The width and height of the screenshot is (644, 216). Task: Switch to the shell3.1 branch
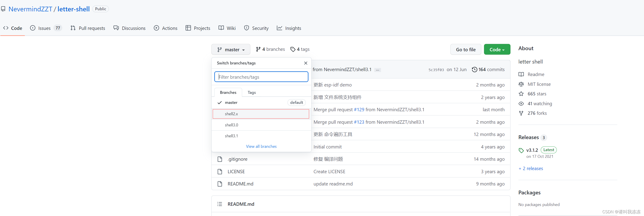[x=261, y=136]
